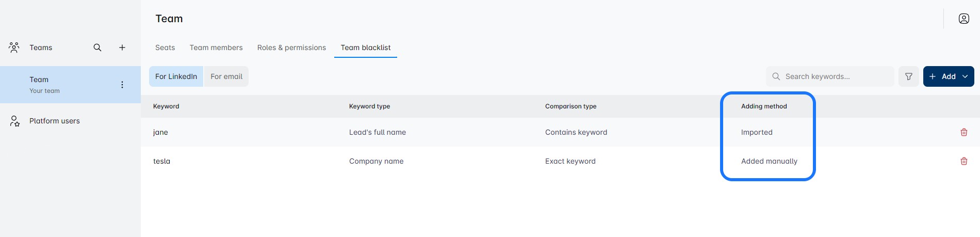Click the Keyword column header
Image resolution: width=980 pixels, height=237 pixels.
coord(166,106)
